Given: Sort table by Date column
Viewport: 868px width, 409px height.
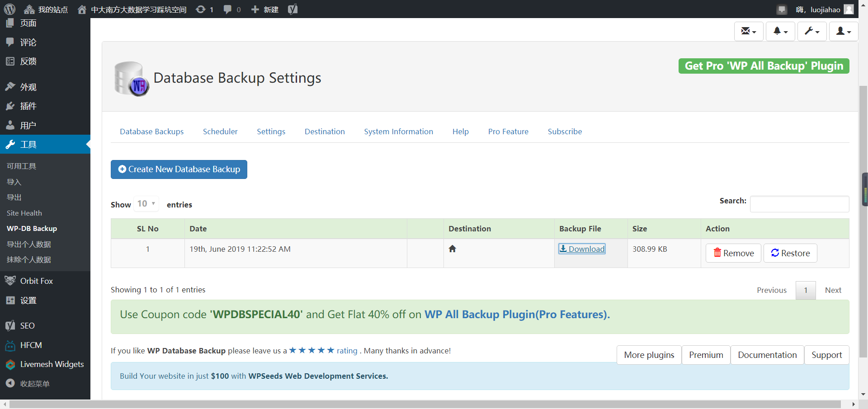Looking at the screenshot, I should tap(296, 229).
